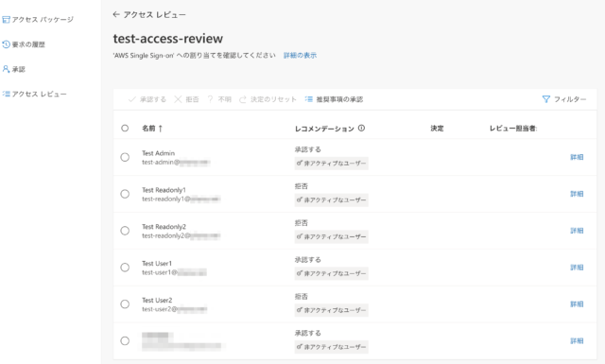Select the Test User2 row
Viewport: 605px width, 364px height.
coord(125,304)
